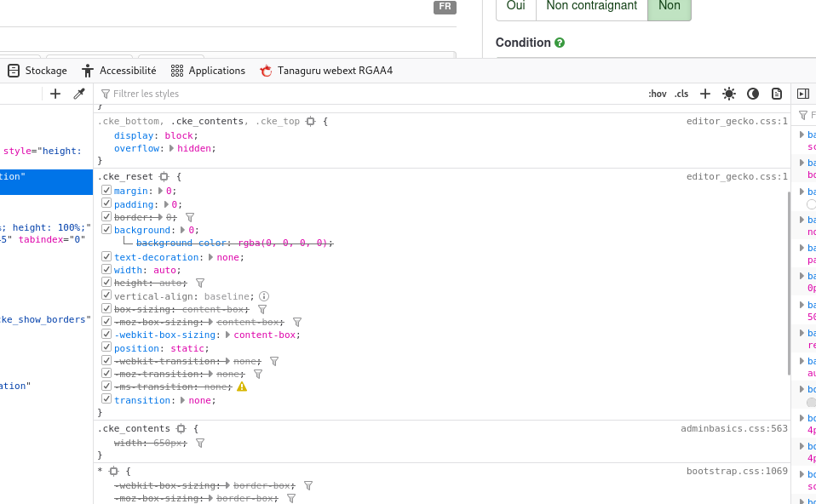Screen dimensions: 816x504
Task: Expand the -webkit-box-sizing value arrow
Action: tap(227, 335)
